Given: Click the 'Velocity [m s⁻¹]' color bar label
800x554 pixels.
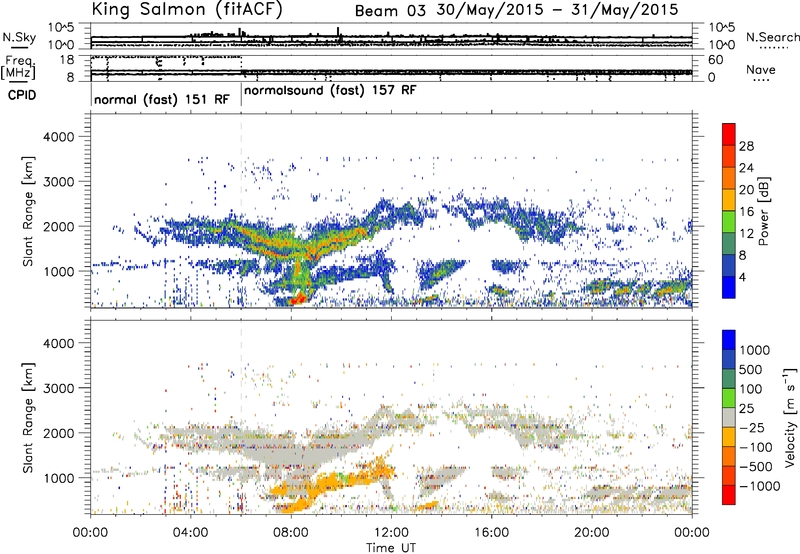Looking at the screenshot, I should pyautogui.click(x=790, y=417).
